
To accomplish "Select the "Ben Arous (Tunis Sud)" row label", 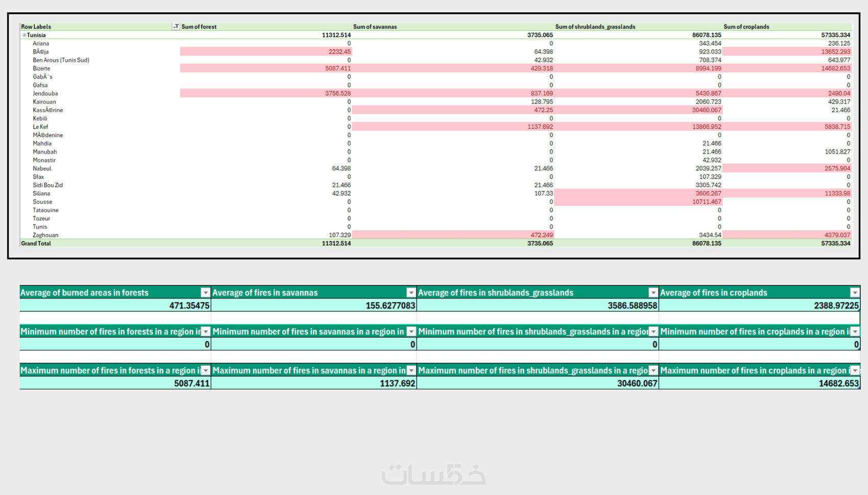I will click(x=61, y=60).
